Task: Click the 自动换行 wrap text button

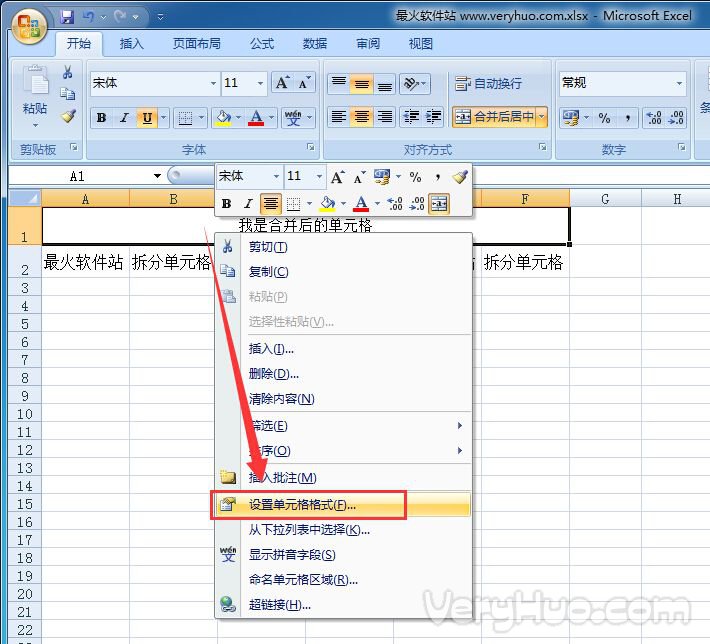Action: click(488, 83)
